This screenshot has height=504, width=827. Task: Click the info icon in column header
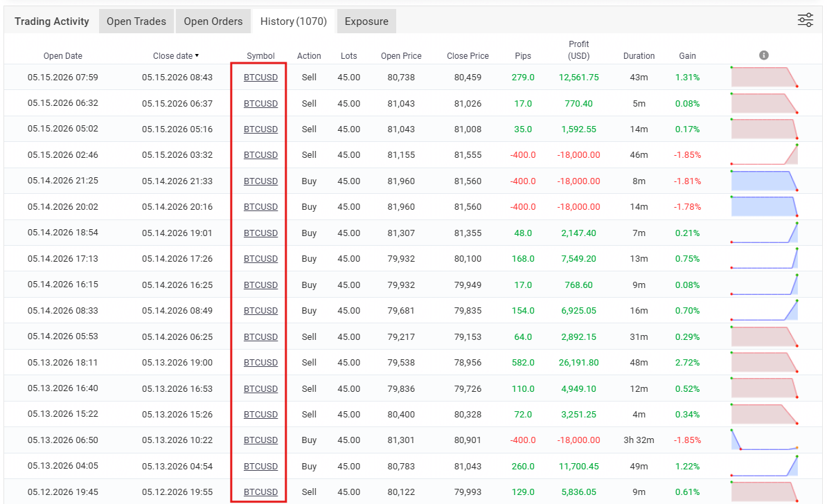764,55
